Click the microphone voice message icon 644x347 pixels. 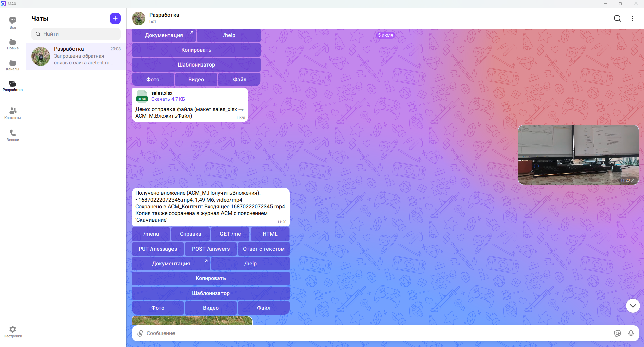[x=631, y=333]
